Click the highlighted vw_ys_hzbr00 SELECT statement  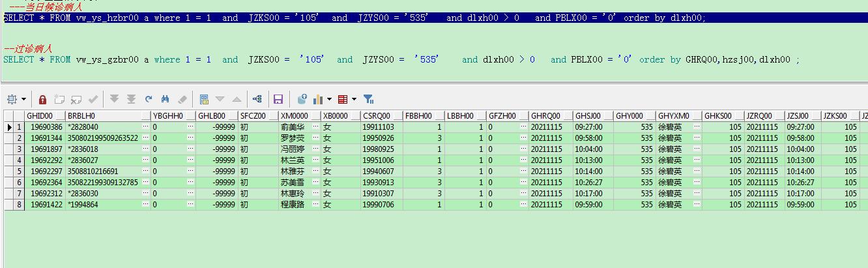pyautogui.click(x=354, y=18)
